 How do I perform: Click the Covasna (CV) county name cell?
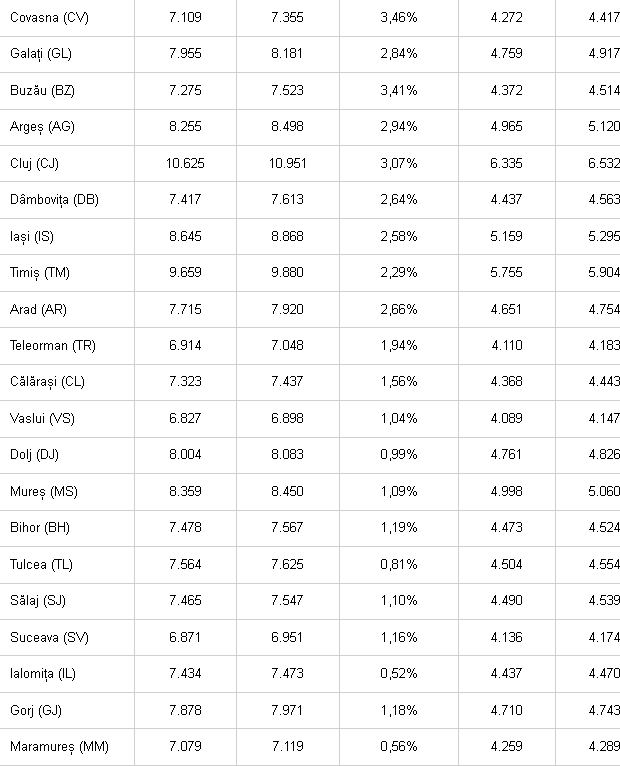click(48, 17)
